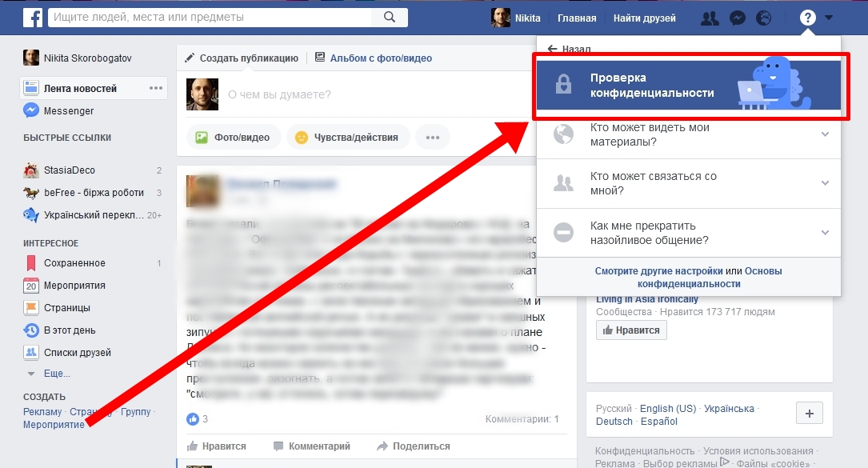Go to Главная in the top bar
Image resolution: width=868 pixels, height=468 pixels.
pos(577,18)
